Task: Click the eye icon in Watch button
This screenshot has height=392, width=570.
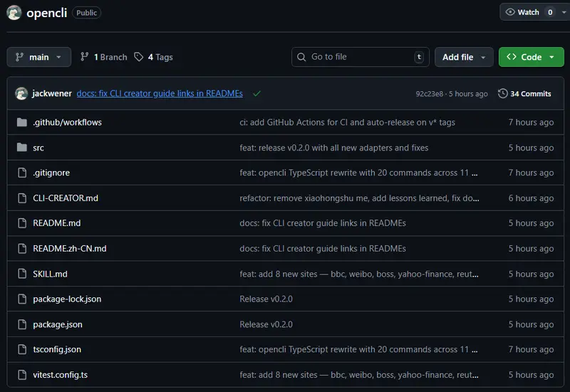Action: pos(510,12)
